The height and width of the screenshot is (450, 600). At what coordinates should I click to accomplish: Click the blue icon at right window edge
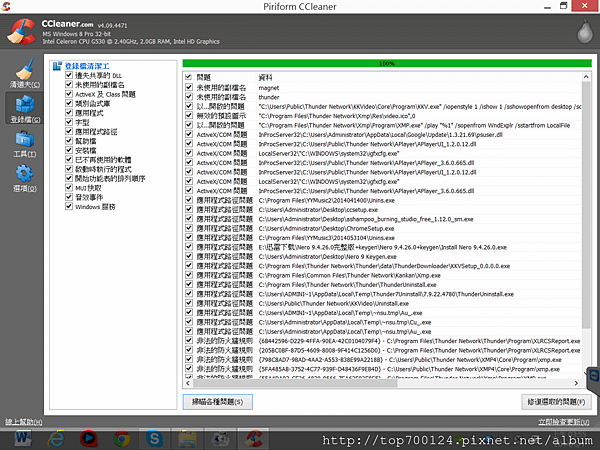click(594, 376)
